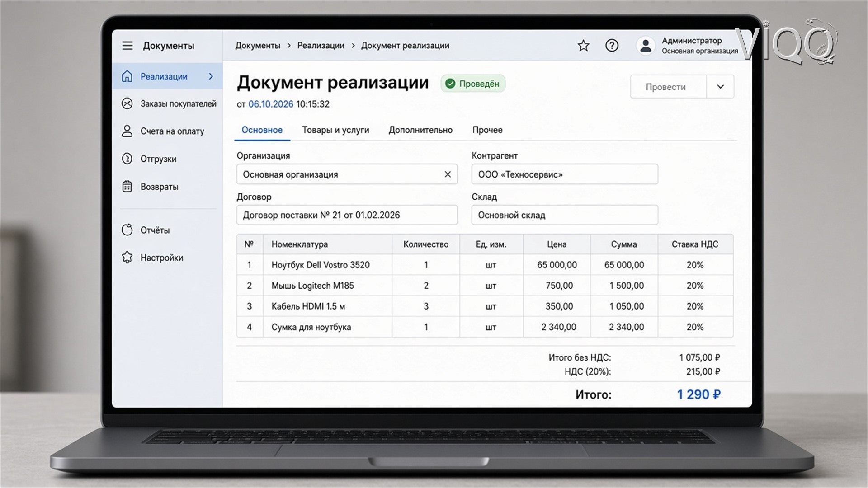Open the hamburger menu icon
The width and height of the screenshot is (868, 488).
(x=127, y=46)
